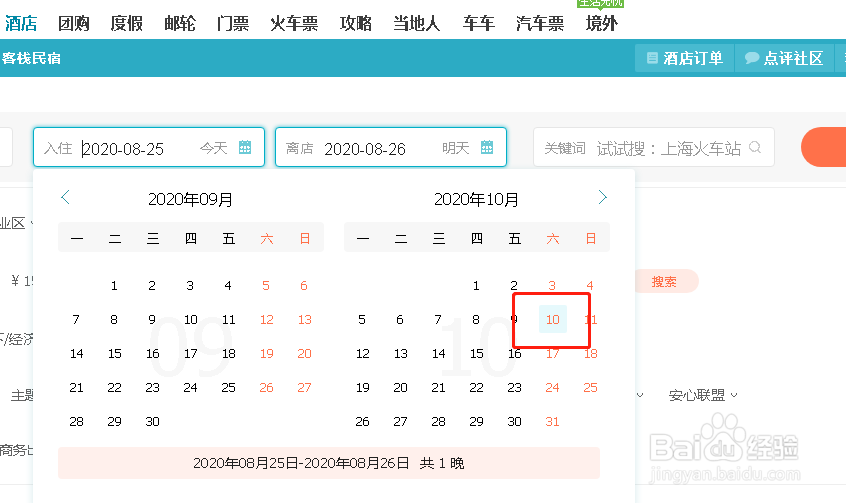Pick September 21 in the calendar

click(77, 388)
